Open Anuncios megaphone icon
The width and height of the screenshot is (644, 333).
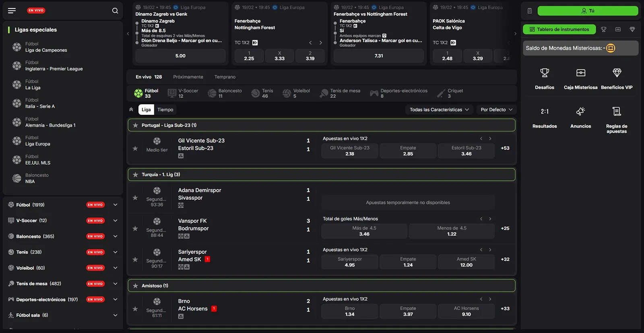581,112
